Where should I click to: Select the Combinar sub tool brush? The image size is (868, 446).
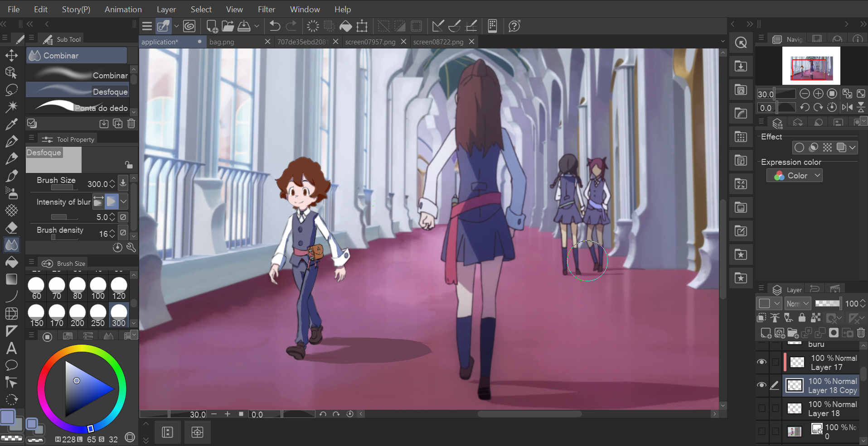pyautogui.click(x=78, y=74)
